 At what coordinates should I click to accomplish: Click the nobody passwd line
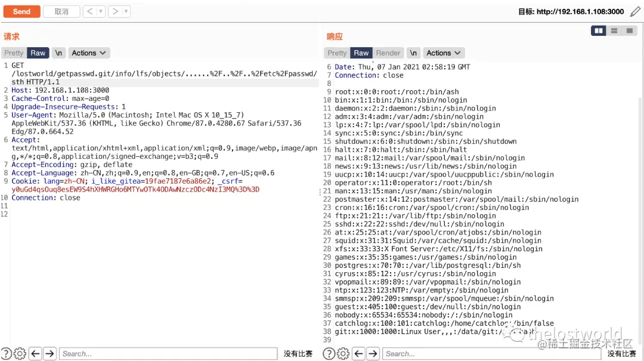[423, 315]
